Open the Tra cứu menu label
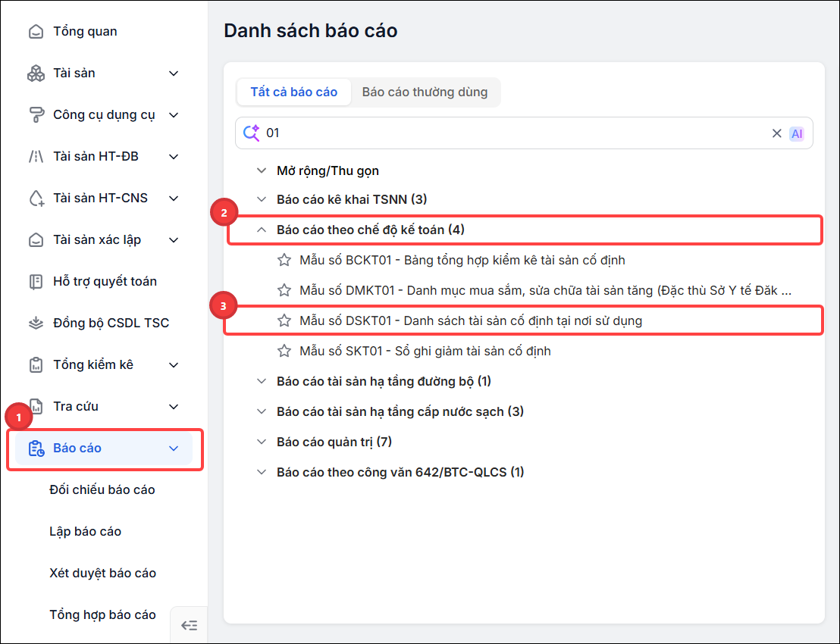Viewport: 840px width, 644px height. point(76,407)
